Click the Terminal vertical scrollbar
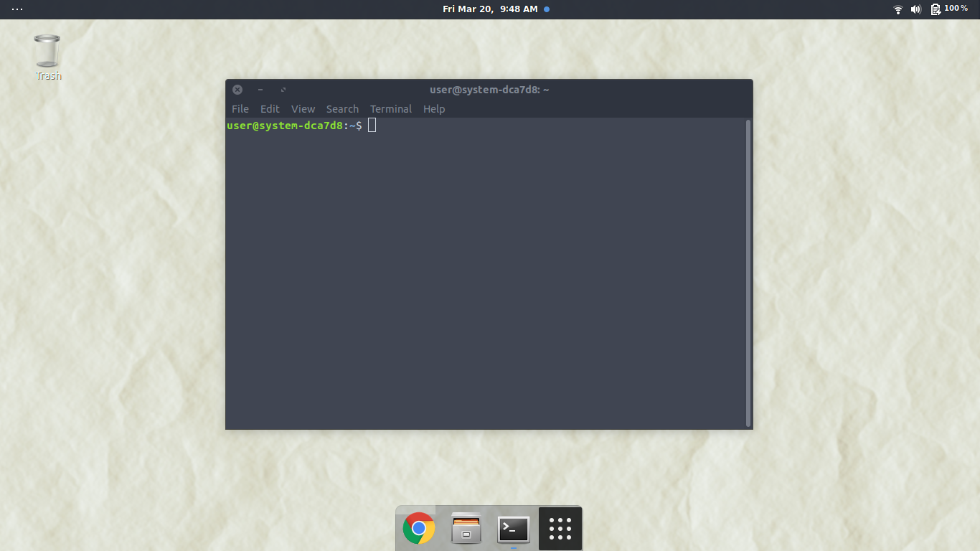 pyautogui.click(x=748, y=273)
